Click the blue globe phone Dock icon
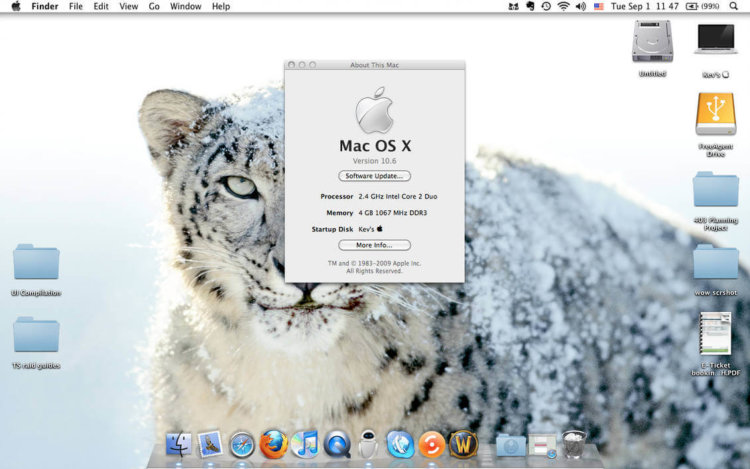This screenshot has width=750, height=469. coord(400,444)
